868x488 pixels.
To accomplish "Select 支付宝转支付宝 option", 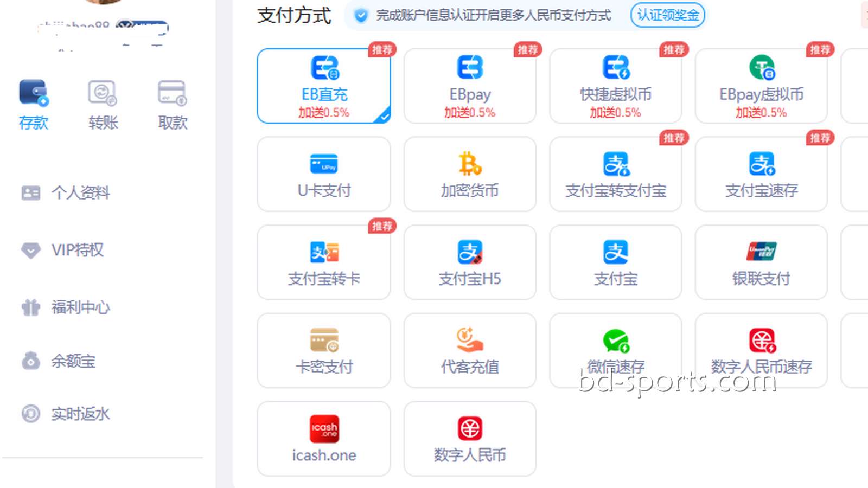I will (x=616, y=174).
